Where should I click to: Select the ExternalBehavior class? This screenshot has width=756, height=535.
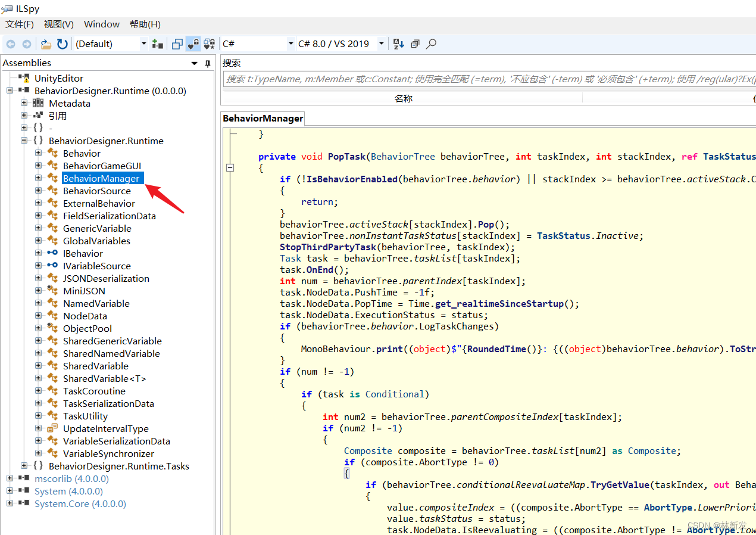point(99,203)
